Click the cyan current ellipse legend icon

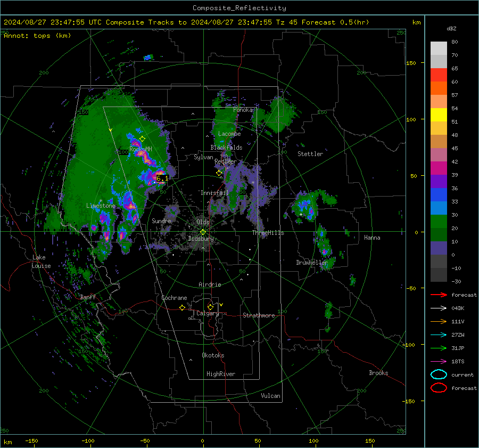(x=439, y=374)
